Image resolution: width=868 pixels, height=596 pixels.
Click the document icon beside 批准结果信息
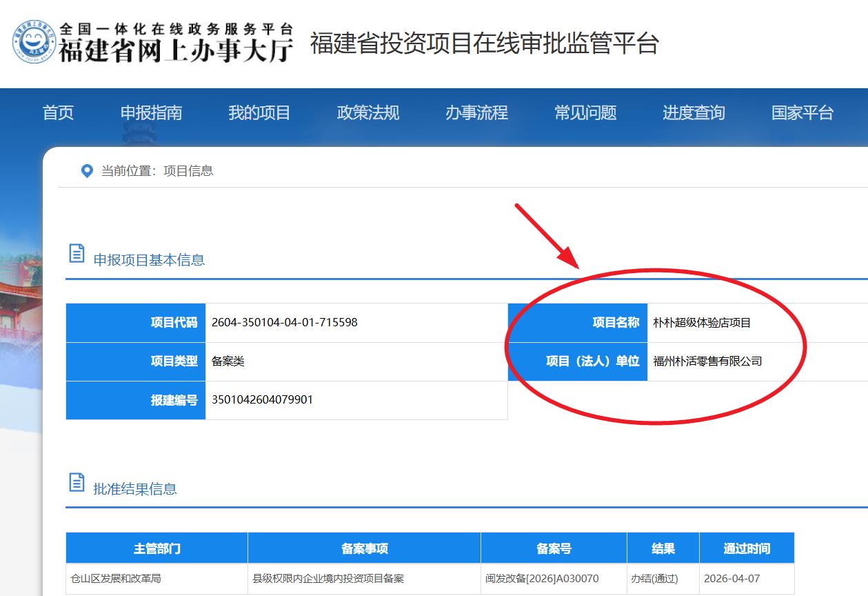tap(77, 482)
